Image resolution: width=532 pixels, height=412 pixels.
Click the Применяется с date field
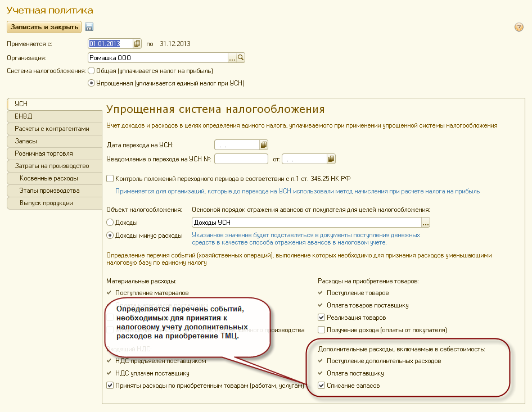click(110, 44)
